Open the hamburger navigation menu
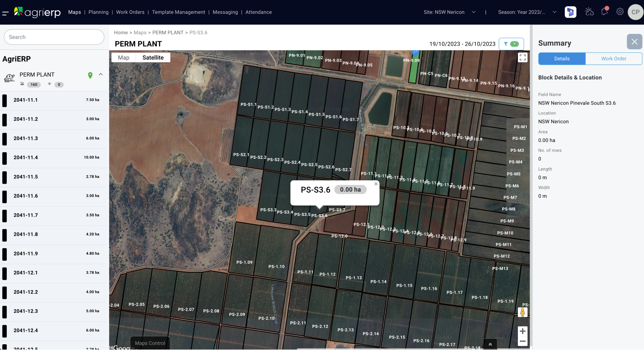Screen dimensions: 644x362 click(5, 13)
